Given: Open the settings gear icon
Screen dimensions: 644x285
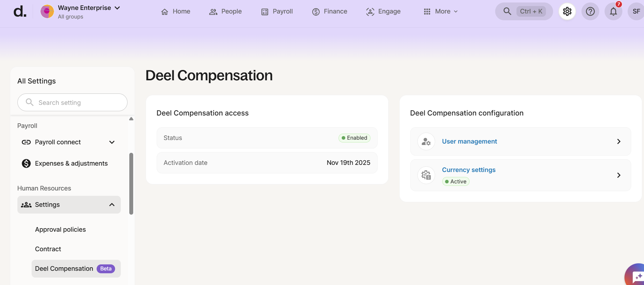Looking at the screenshot, I should point(567,11).
